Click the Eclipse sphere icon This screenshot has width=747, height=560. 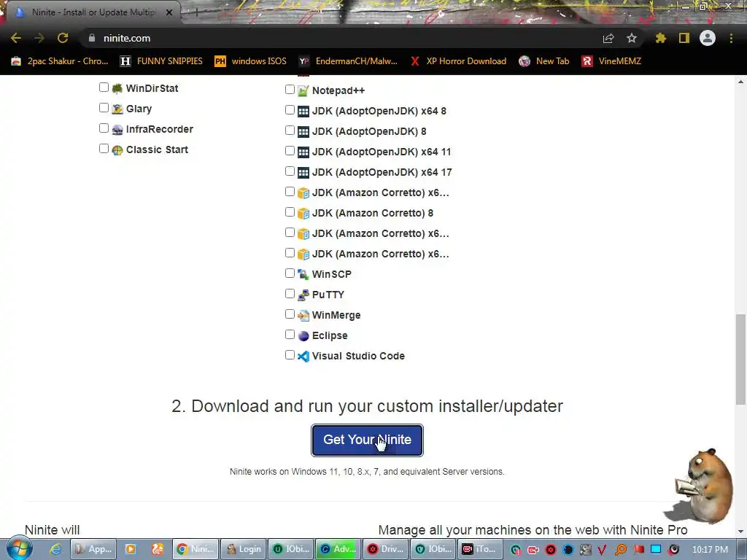click(303, 335)
